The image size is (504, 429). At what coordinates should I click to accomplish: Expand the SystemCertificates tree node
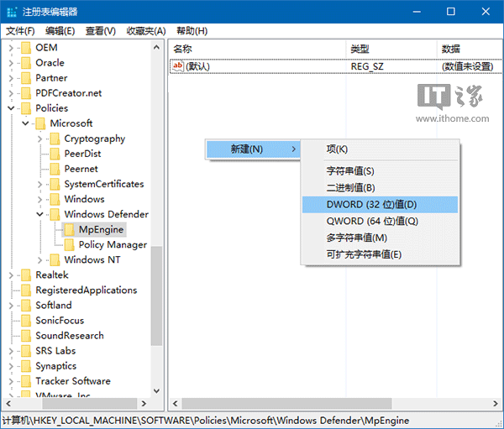point(39,184)
